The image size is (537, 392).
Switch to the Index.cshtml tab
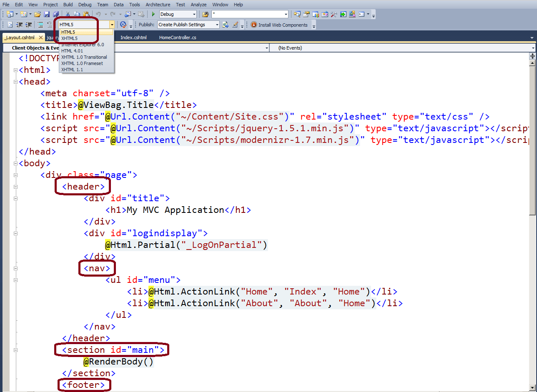[133, 37]
